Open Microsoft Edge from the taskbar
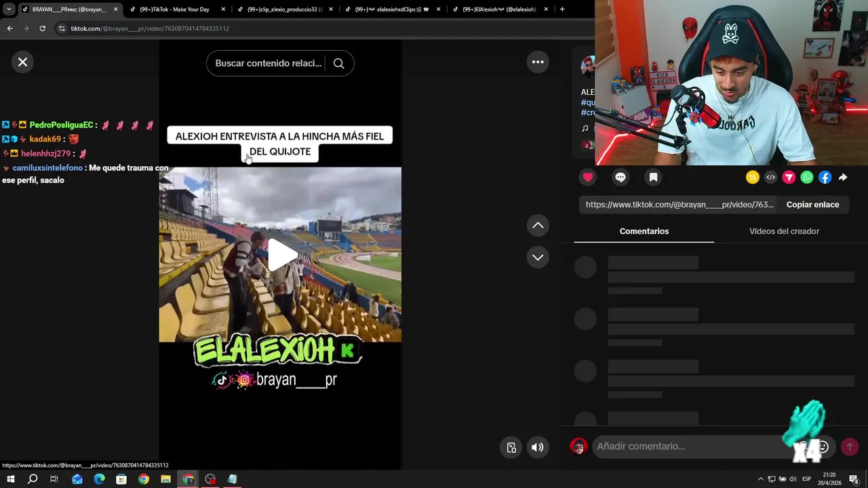The height and width of the screenshot is (488, 868). coord(99,479)
